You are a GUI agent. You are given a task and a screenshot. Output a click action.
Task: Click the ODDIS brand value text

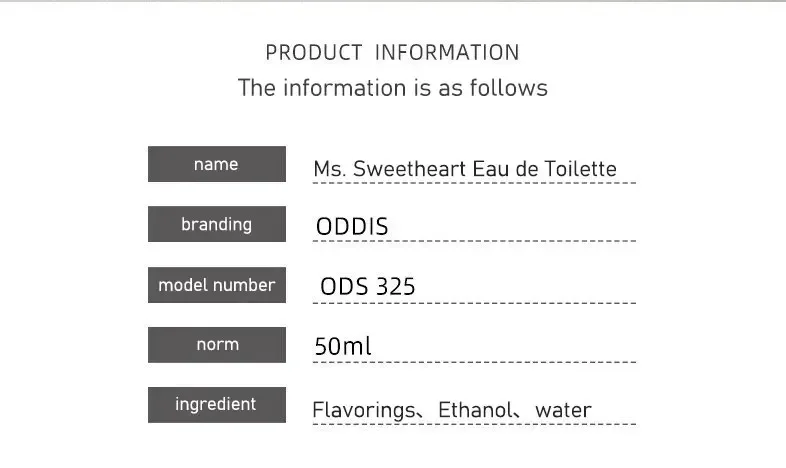(x=351, y=227)
